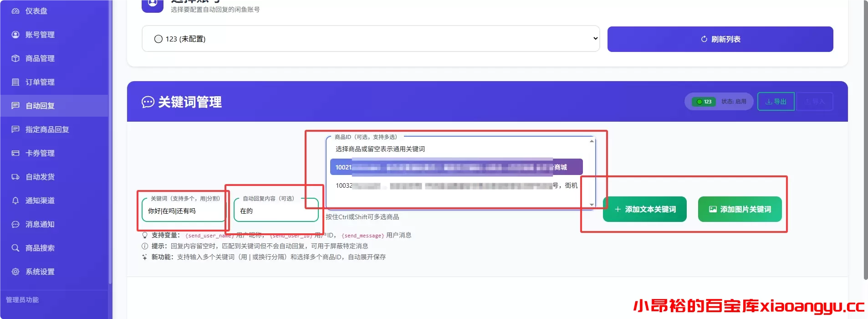
Task: Open the 自动回复 sidebar menu item
Action: point(54,106)
